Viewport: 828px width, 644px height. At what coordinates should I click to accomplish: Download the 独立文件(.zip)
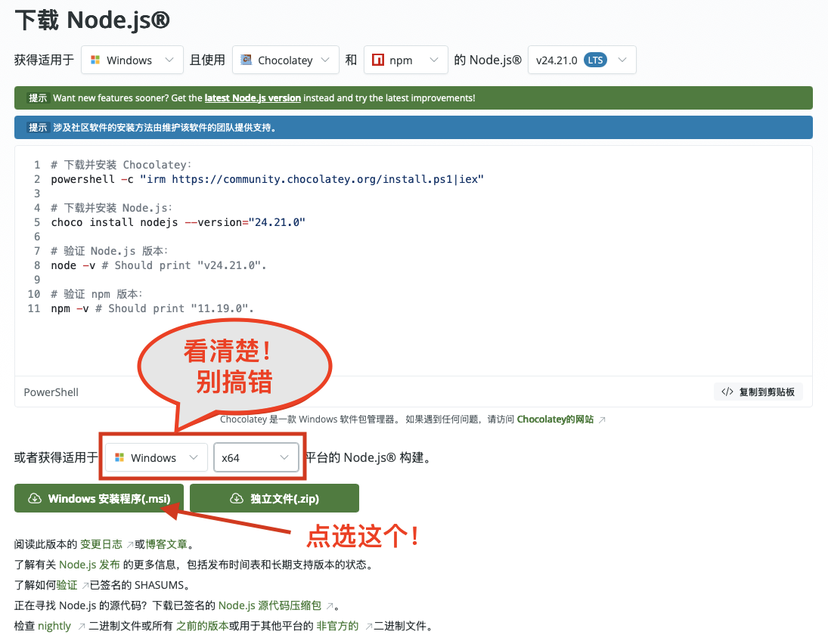[x=274, y=498]
